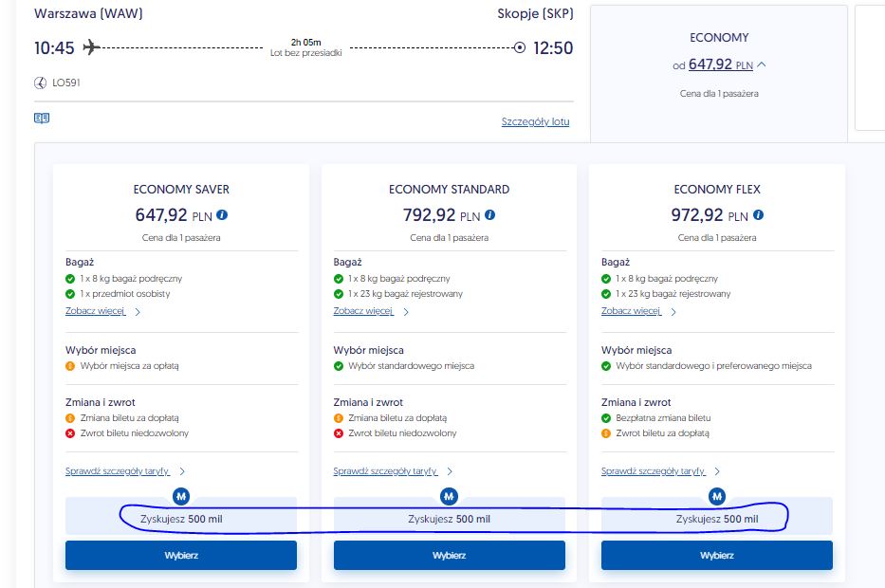Click the ECONOMY SAVER fare title

181,190
